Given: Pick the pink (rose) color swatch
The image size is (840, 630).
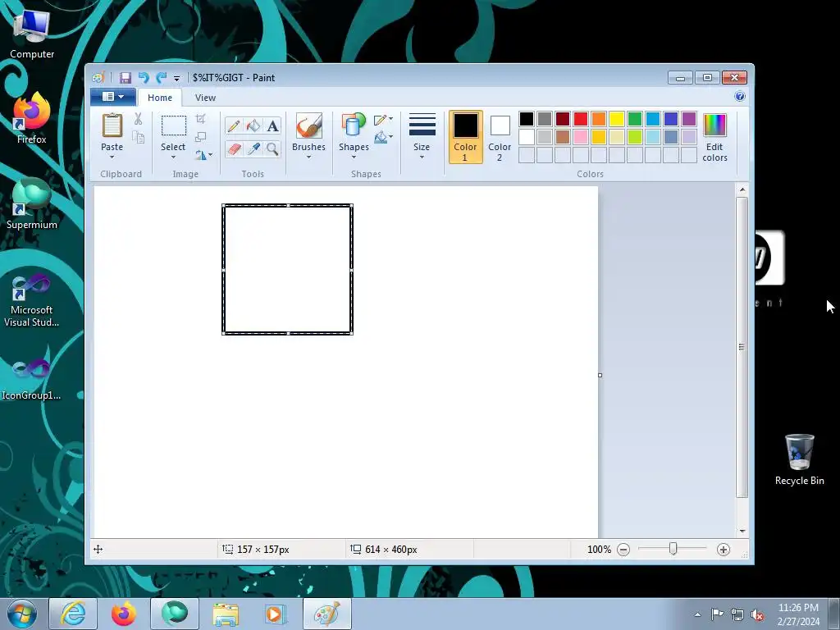Looking at the screenshot, I should pyautogui.click(x=581, y=137).
